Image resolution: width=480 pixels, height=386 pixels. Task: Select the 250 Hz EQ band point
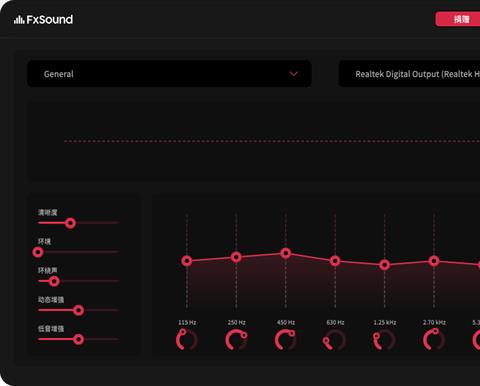coord(236,257)
